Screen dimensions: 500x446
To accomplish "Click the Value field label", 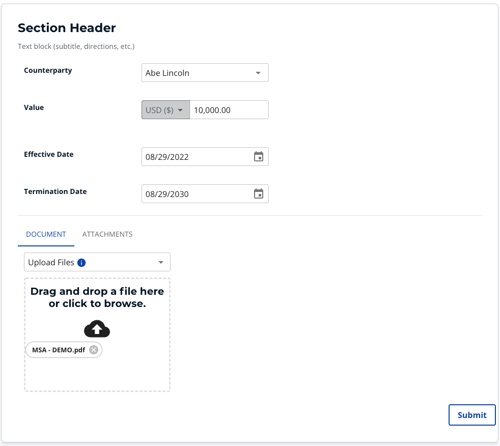I will (x=34, y=107).
